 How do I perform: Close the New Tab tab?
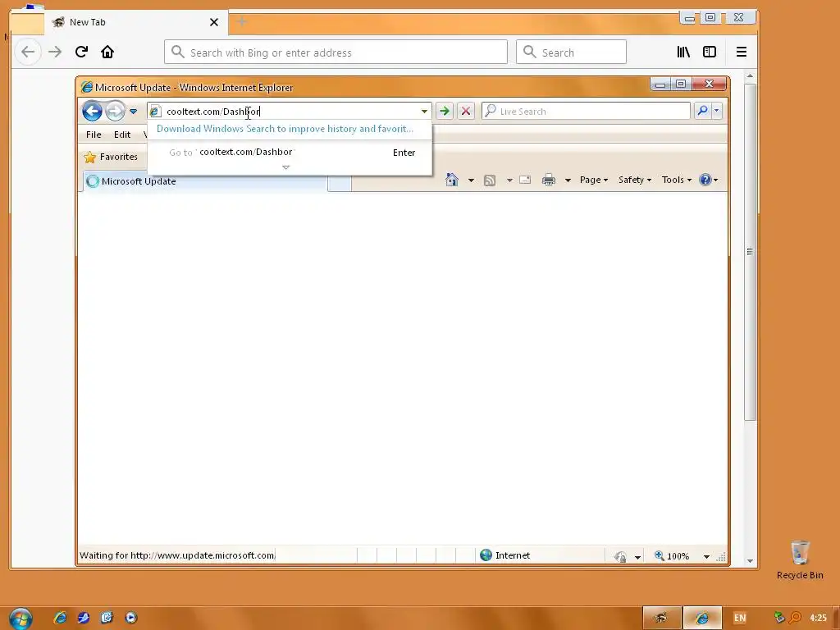(214, 22)
